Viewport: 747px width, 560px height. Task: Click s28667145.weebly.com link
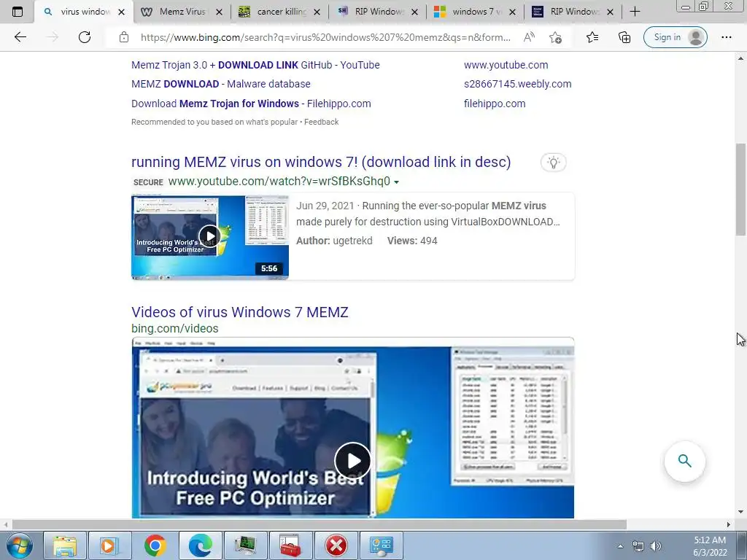coord(517,84)
